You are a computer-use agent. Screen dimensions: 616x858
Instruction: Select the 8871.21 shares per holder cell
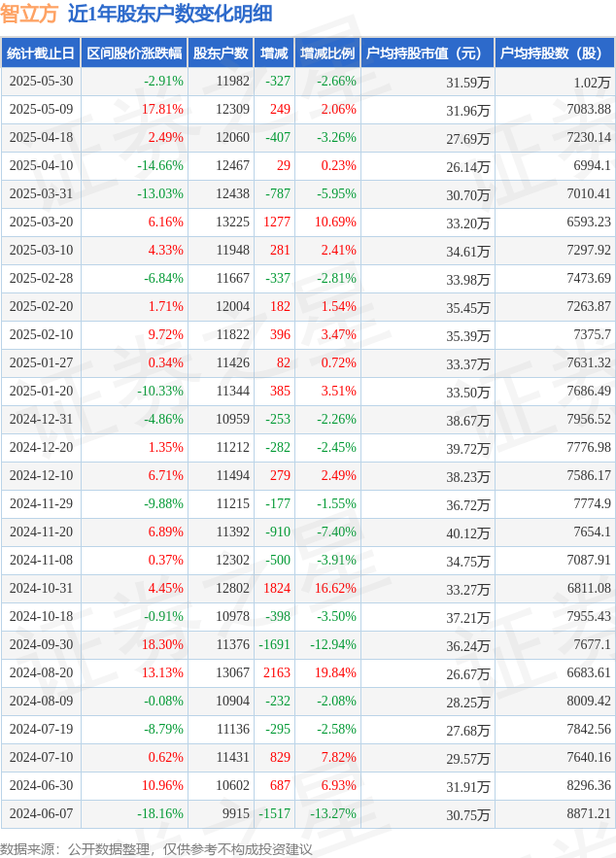[x=589, y=813]
